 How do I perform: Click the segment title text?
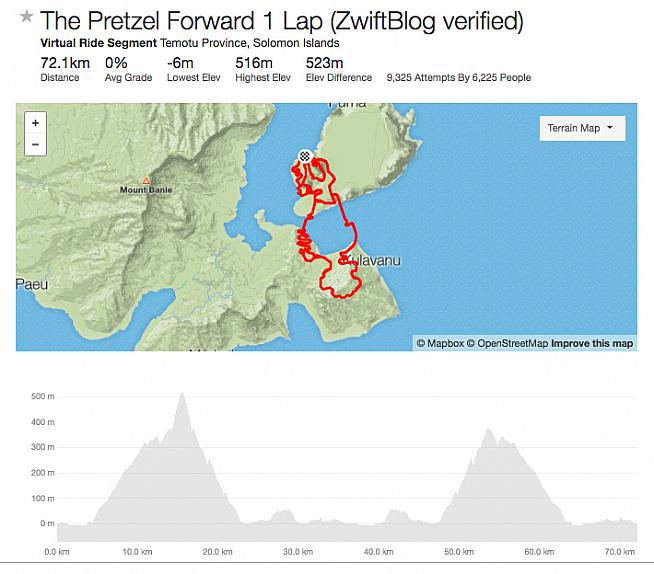pyautogui.click(x=282, y=19)
